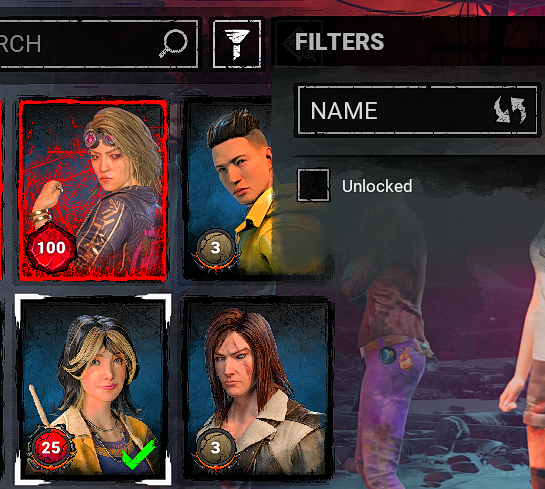Click level 3 badge on yellow-jacket survivor

[215, 249]
